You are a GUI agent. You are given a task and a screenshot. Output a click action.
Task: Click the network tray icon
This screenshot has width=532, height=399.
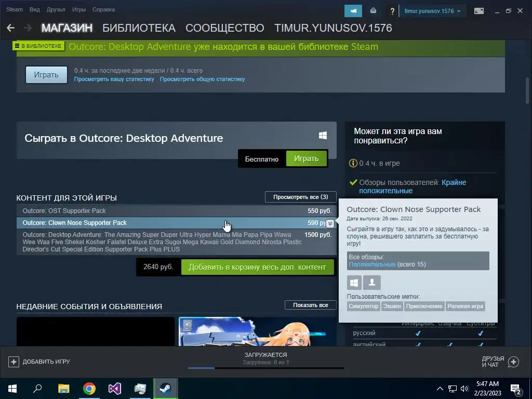click(x=453, y=389)
